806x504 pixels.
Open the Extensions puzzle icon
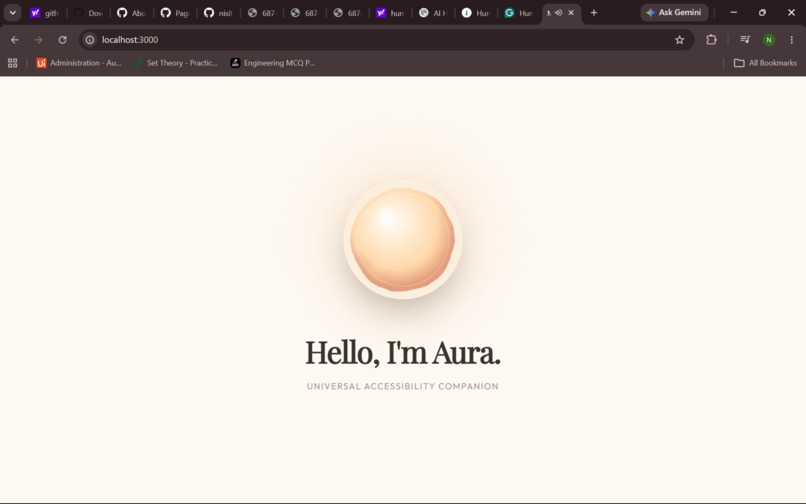pos(711,40)
